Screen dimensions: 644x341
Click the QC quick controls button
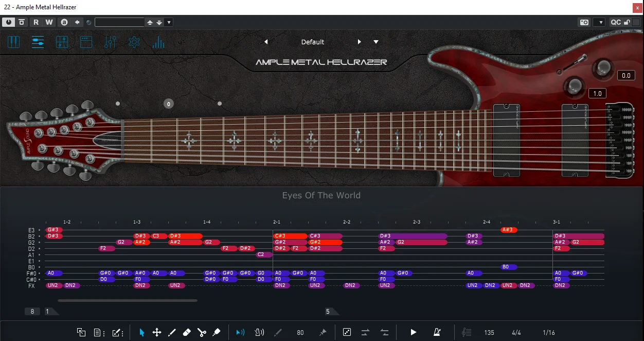tap(616, 22)
